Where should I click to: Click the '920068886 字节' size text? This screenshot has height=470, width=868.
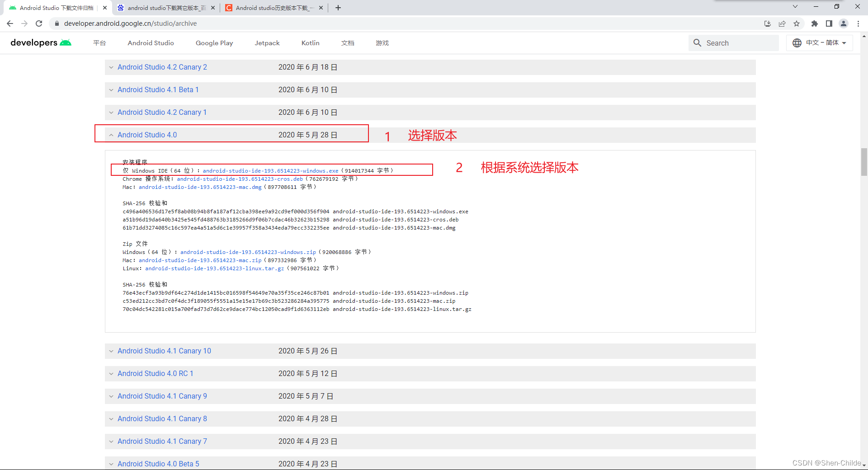(x=344, y=252)
